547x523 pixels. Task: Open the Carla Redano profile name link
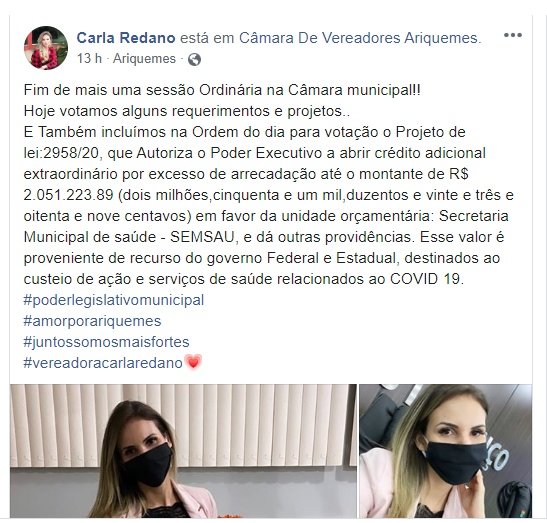(x=126, y=38)
